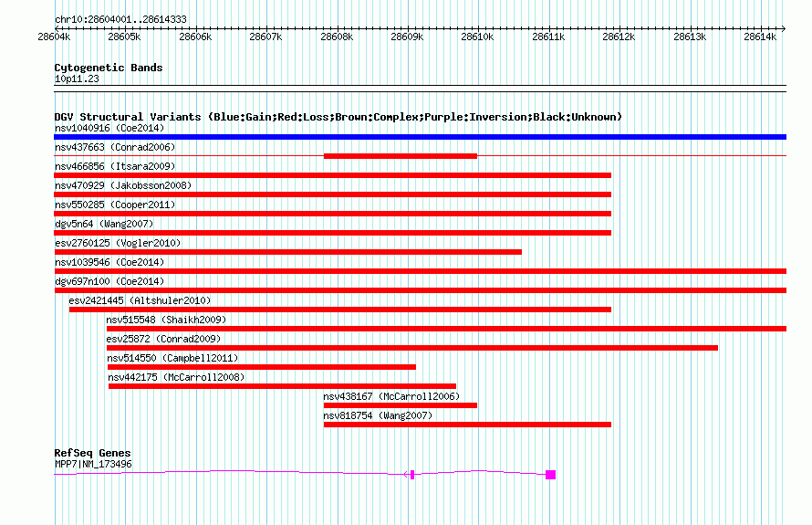Click the thick red nsv437663 variant bar
Viewport: 812px width, 525px height.
click(x=401, y=156)
